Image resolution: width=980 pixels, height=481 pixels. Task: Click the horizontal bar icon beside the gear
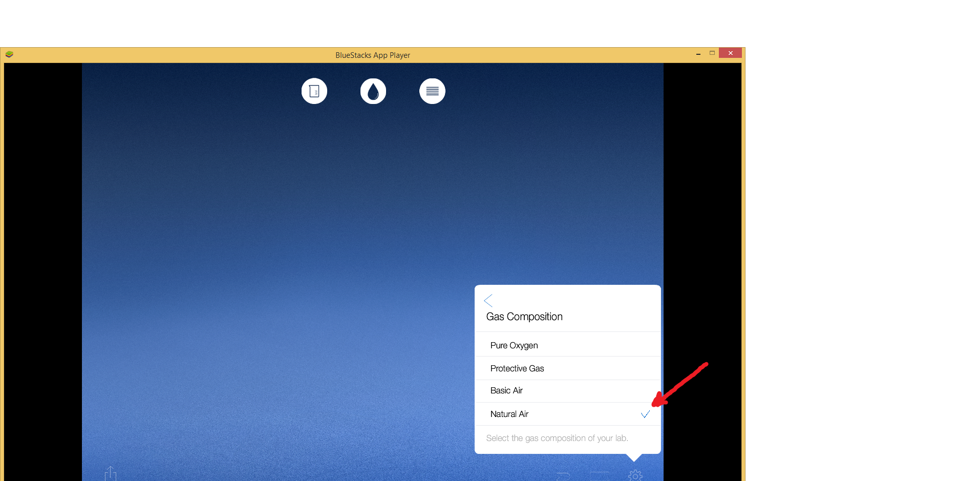600,475
